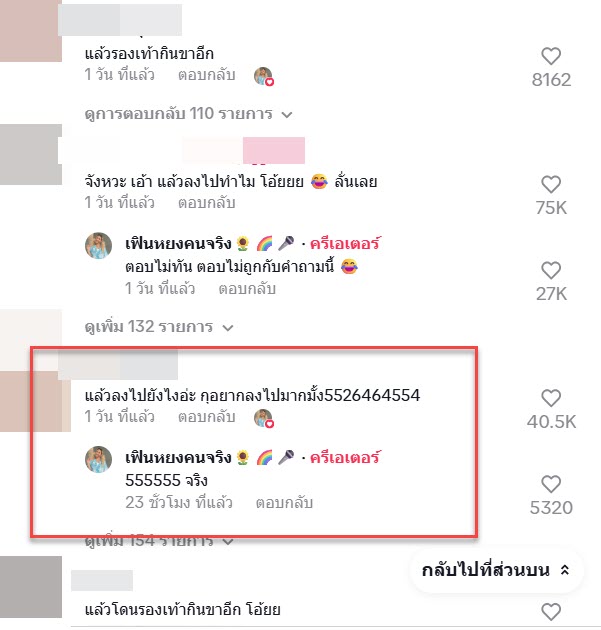
Task: Reply to creator's '555555 จริง' comment
Action: click(284, 503)
